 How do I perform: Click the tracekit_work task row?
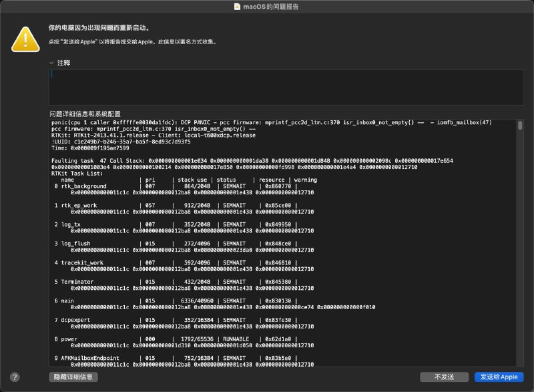pos(176,262)
